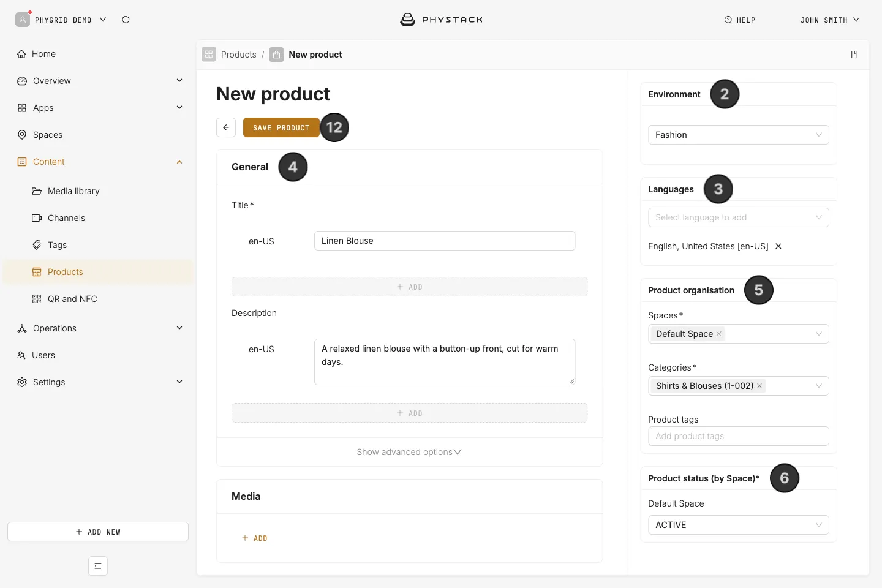Click the Products breadcrumb icon

click(209, 55)
